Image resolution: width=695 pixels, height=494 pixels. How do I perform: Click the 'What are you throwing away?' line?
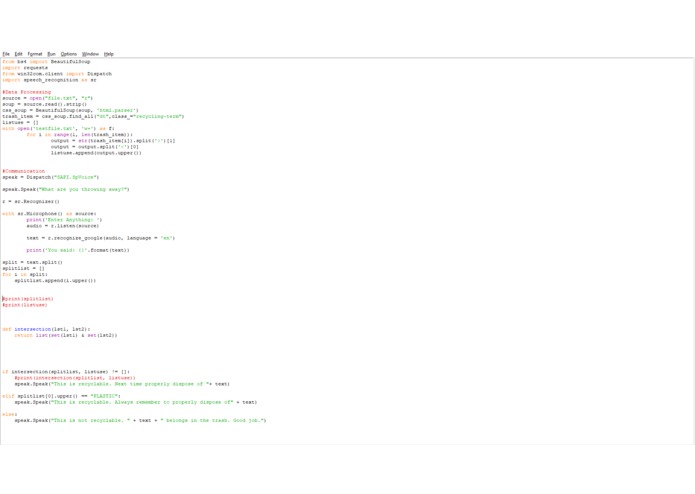pyautogui.click(x=66, y=189)
